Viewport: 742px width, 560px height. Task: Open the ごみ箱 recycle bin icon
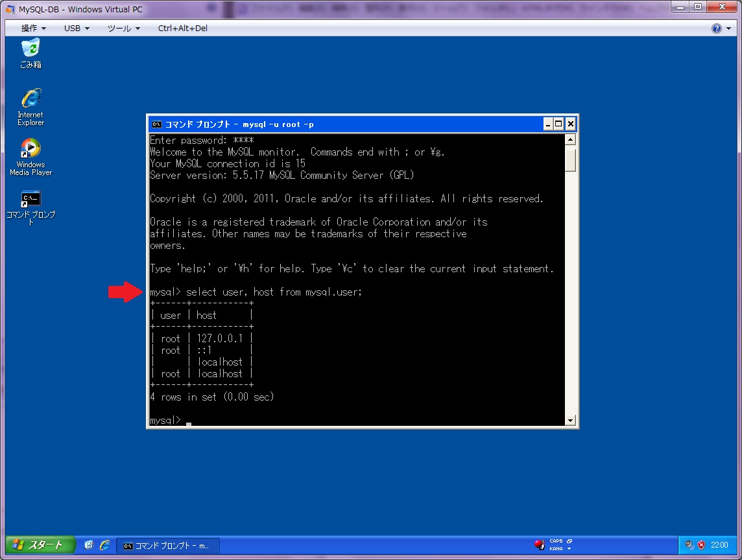coord(30,54)
